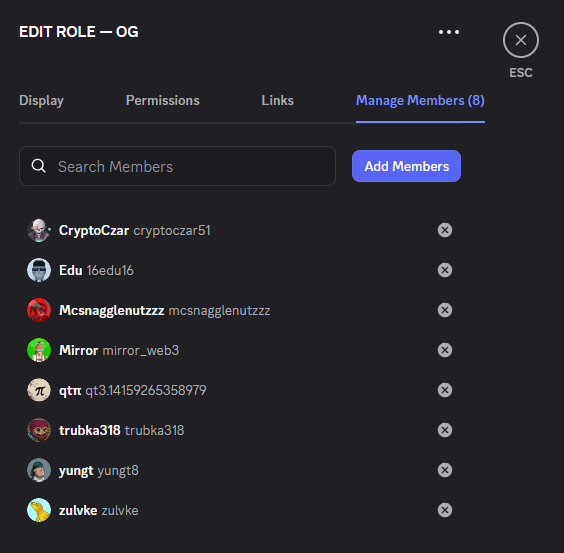Screen dimensions: 564x553
Task: Click CryptoCzar's avatar
Action: click(39, 230)
